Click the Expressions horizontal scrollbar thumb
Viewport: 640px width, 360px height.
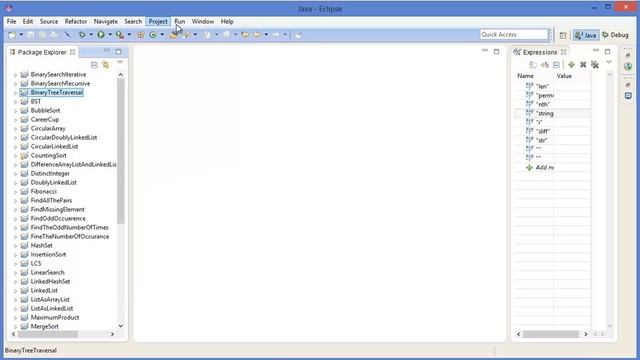point(551,334)
